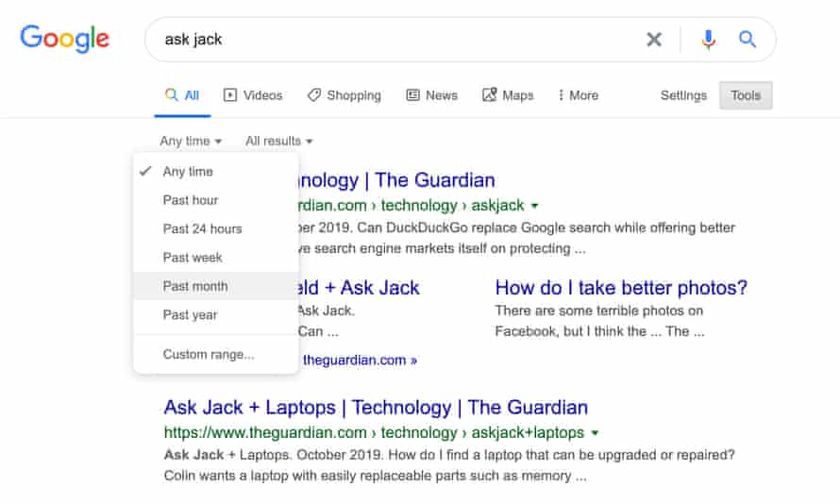
Task: Go to the Maps tab
Action: tap(508, 95)
